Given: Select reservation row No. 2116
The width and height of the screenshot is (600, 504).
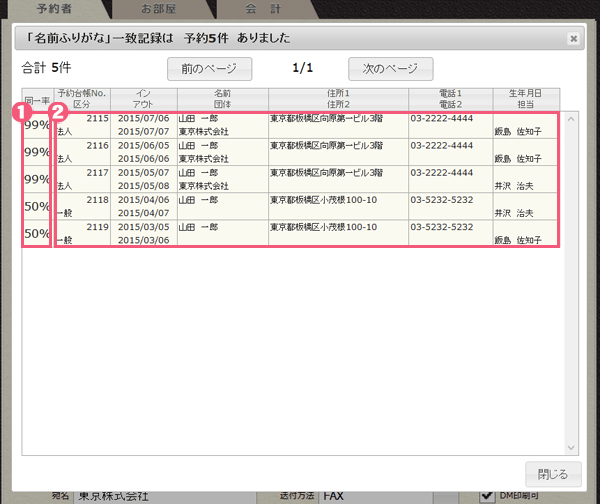Looking at the screenshot, I should click(300, 151).
